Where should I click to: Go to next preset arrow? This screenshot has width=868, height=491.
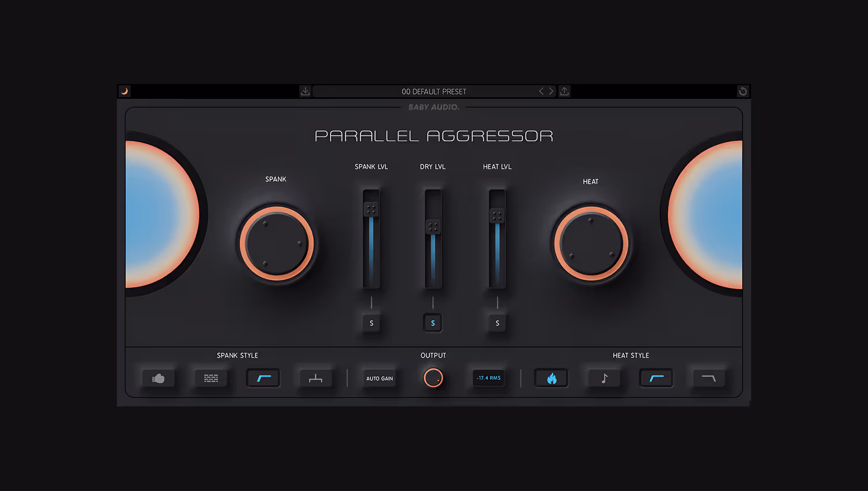click(x=551, y=91)
